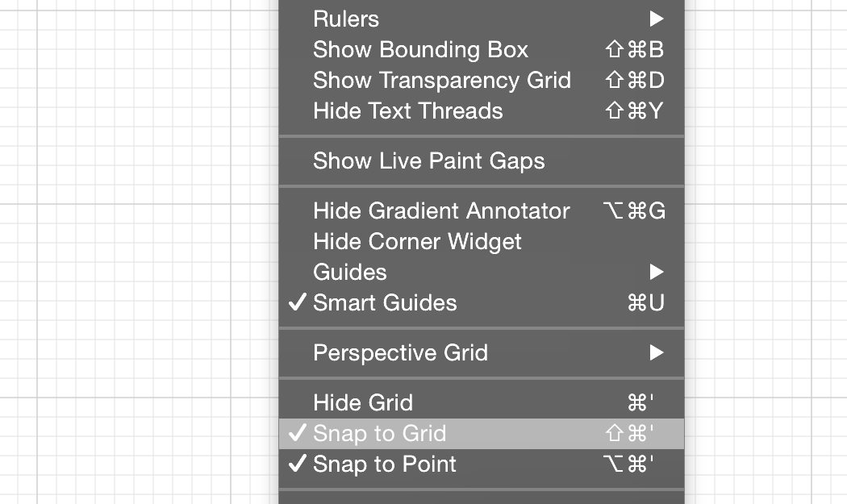The width and height of the screenshot is (847, 504).
Task: Hide the Corner Widget
Action: point(417,241)
